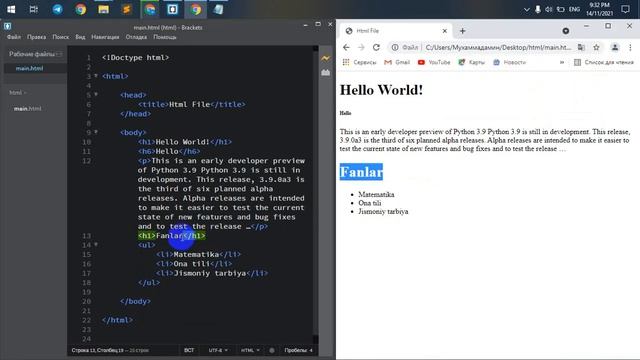The width and height of the screenshot is (640, 360).
Task: Open the Windows notification center
Action: [x=625, y=9]
